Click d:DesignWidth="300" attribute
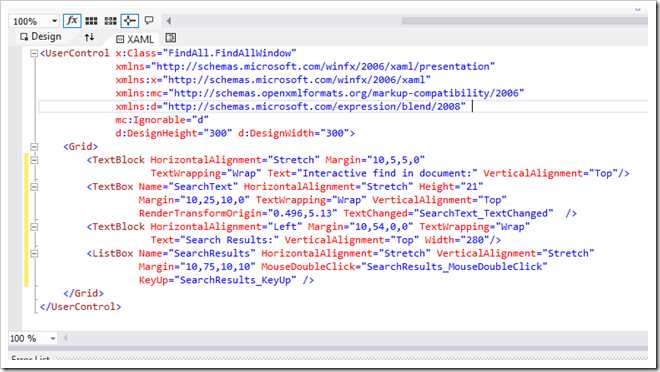Screen dimensions: 660x372 pos(293,133)
